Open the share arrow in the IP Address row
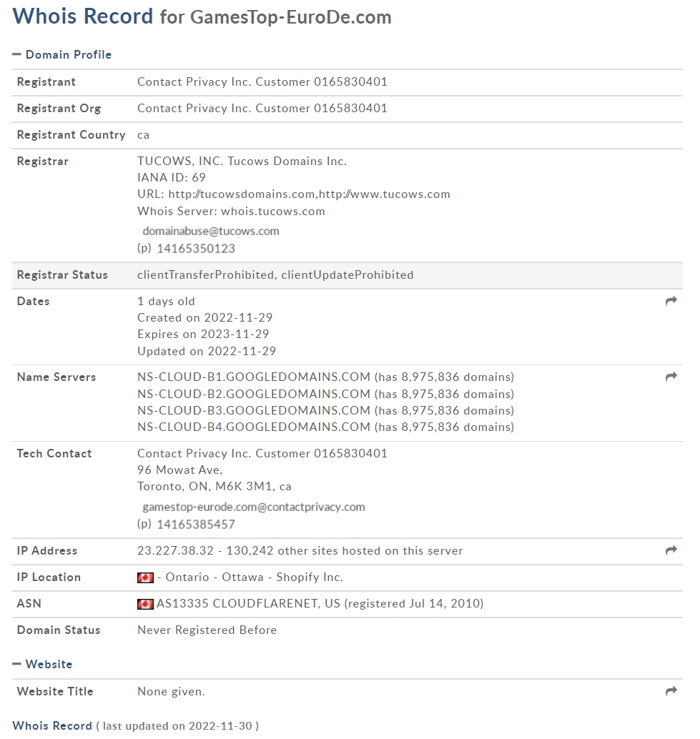The image size is (700, 739). [671, 550]
